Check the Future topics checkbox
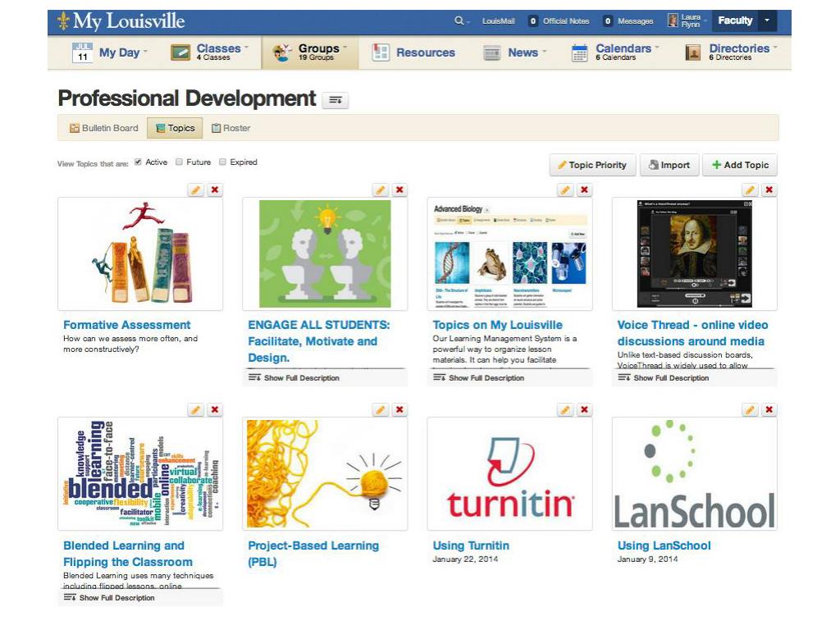This screenshot has height=630, width=840. point(180,162)
